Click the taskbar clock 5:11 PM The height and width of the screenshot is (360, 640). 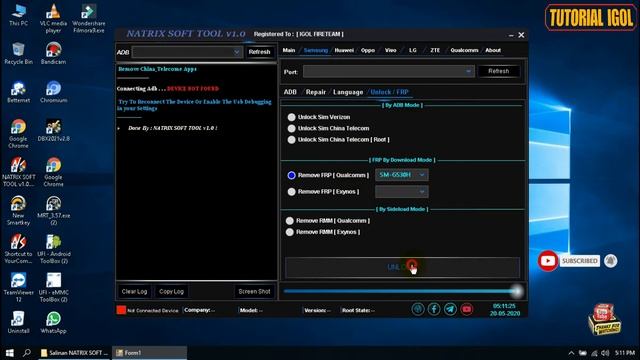[625, 353]
